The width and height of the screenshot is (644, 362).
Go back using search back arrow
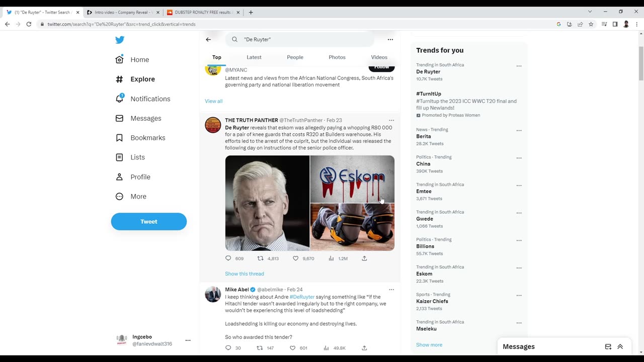pyautogui.click(x=208, y=39)
